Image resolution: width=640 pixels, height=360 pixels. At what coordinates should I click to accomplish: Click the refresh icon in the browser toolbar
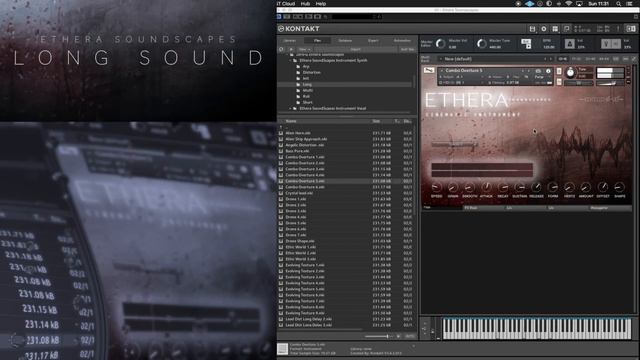tap(281, 49)
